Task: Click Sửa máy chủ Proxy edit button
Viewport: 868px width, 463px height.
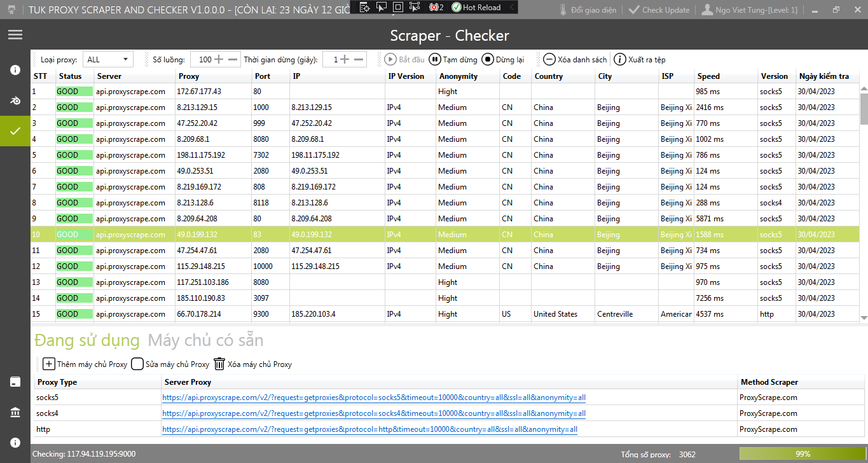Action: tap(170, 364)
